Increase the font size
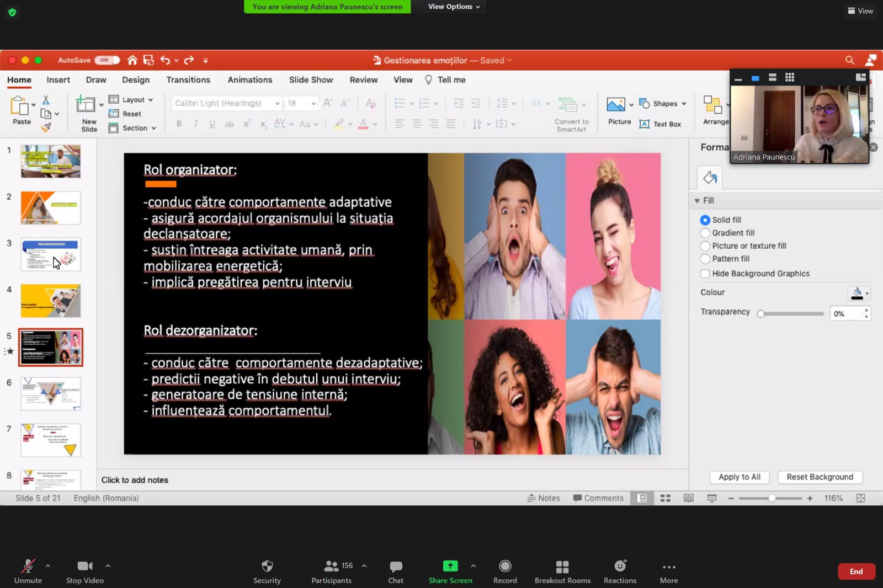Viewport: 883px width, 588px height. pyautogui.click(x=328, y=103)
